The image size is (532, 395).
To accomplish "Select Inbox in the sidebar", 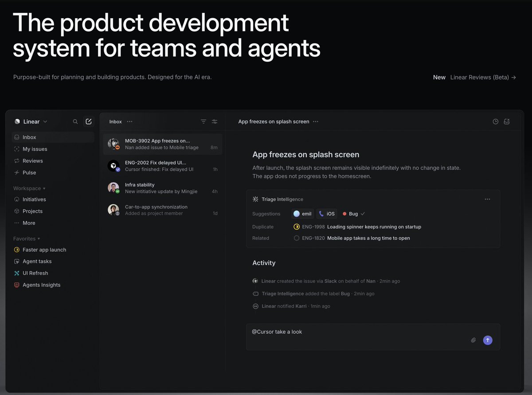I will 53,137.
